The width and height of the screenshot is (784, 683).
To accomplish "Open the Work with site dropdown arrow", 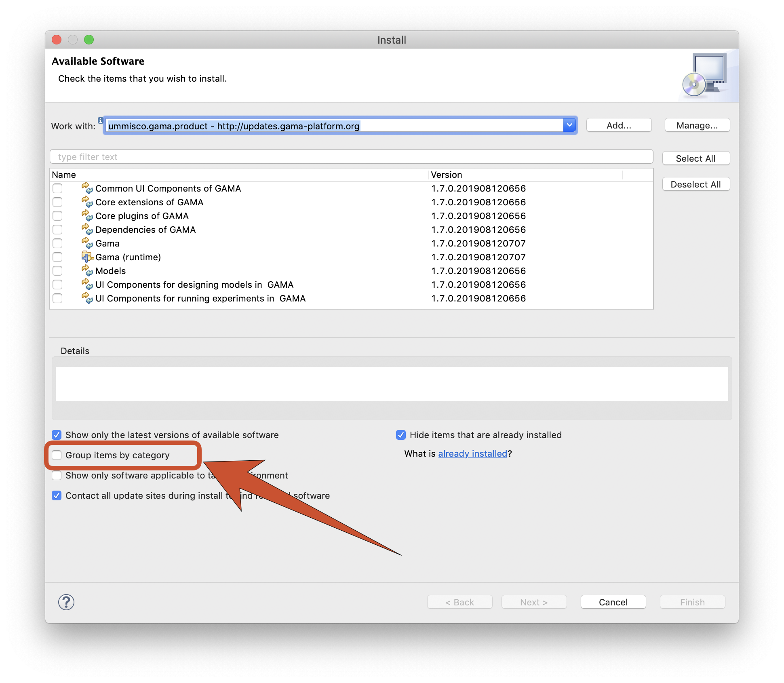I will 569,125.
